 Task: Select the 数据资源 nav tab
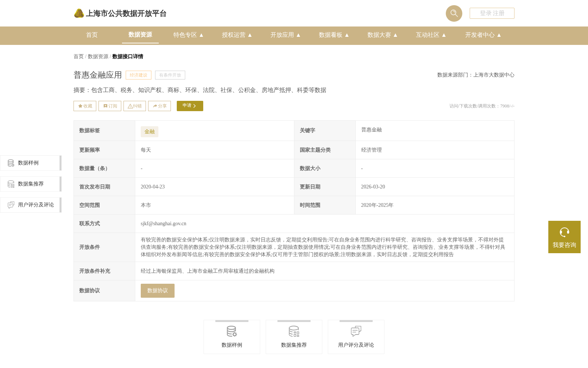(140, 35)
